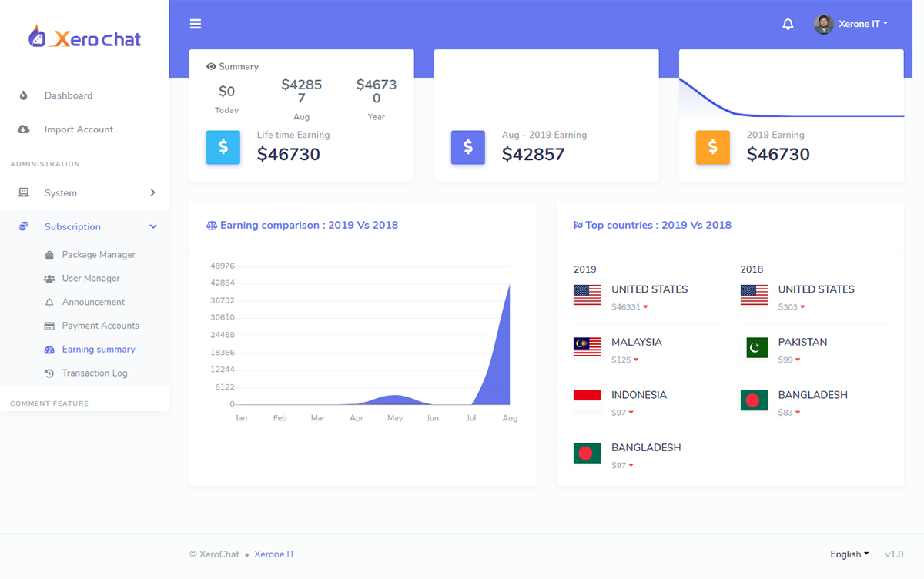Click the Summary eye icon
Image resolution: width=924 pixels, height=579 pixels.
211,67
